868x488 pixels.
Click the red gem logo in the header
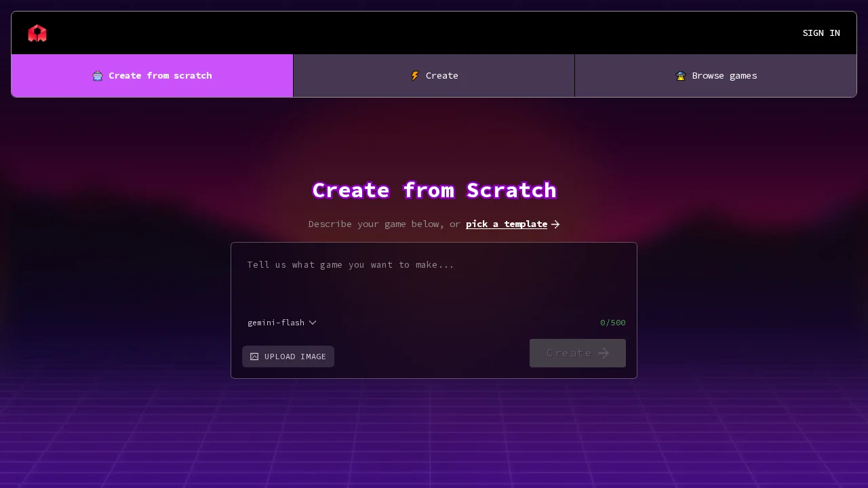37,33
